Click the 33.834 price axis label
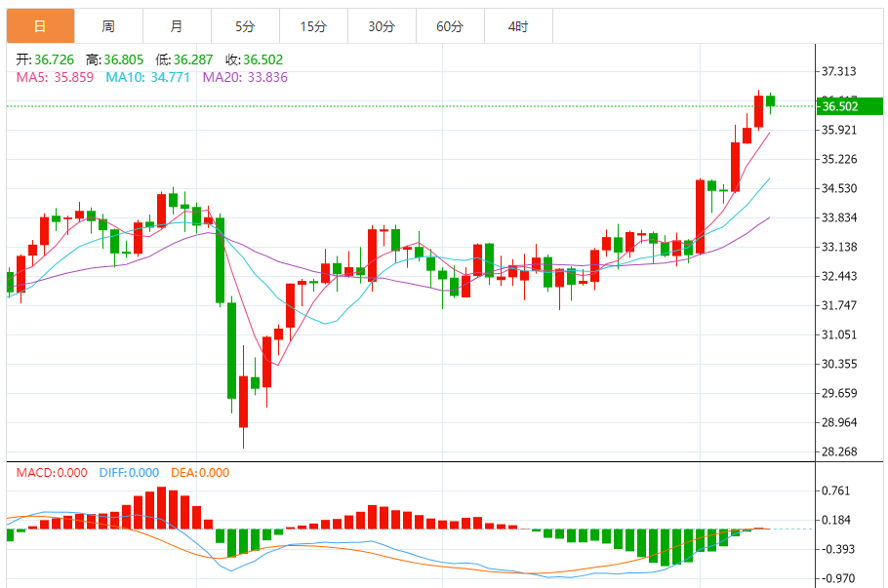This screenshot has width=888, height=588. 839,217
